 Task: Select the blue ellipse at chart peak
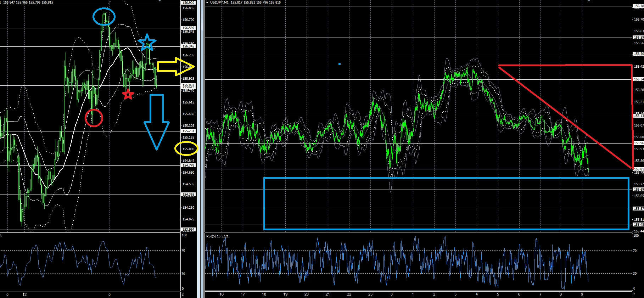pos(104,17)
